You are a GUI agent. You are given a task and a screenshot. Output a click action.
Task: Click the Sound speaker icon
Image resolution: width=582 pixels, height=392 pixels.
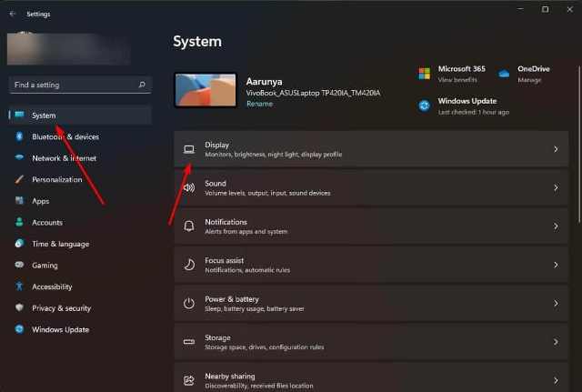coord(189,188)
